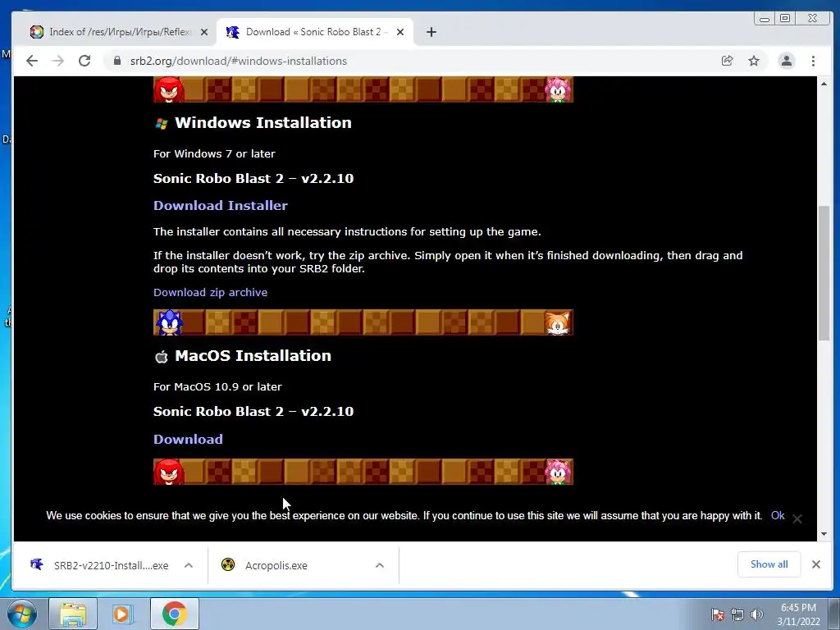Click Show all downloads button
The image size is (840, 630).
[769, 564]
